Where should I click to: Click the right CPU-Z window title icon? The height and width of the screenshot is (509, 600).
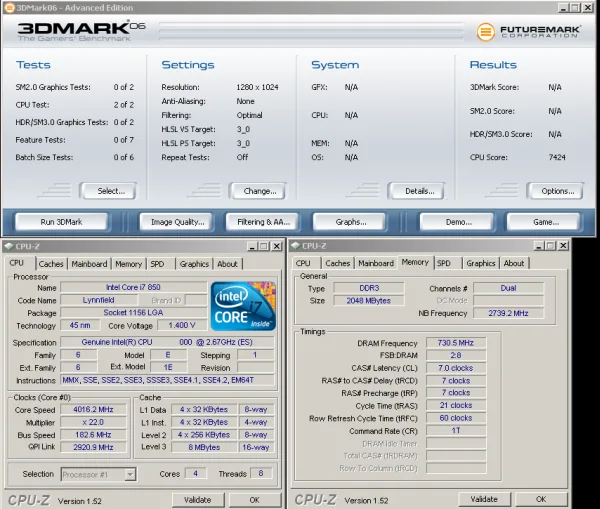[x=295, y=245]
